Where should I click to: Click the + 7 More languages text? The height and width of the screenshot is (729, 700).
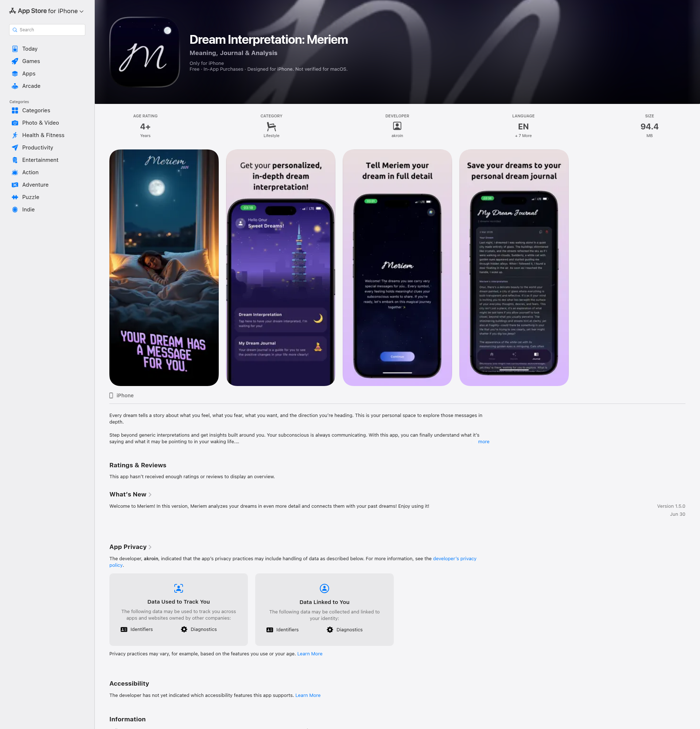523,136
